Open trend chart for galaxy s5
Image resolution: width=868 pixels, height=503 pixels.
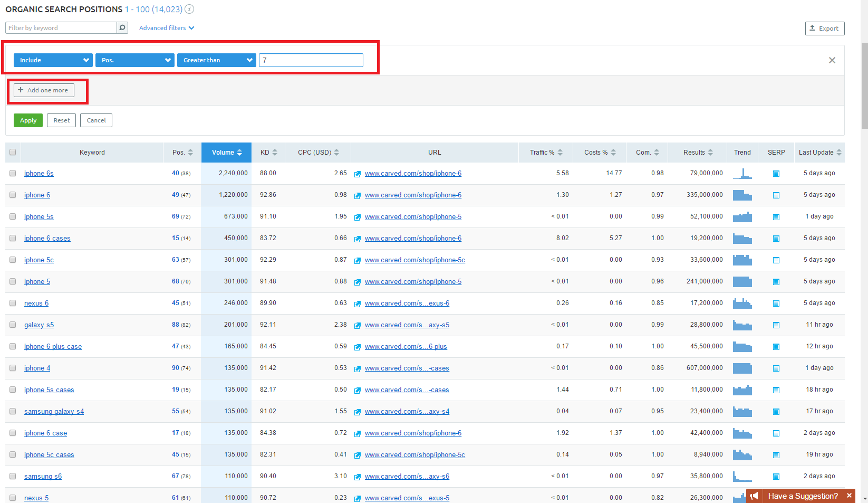(742, 325)
